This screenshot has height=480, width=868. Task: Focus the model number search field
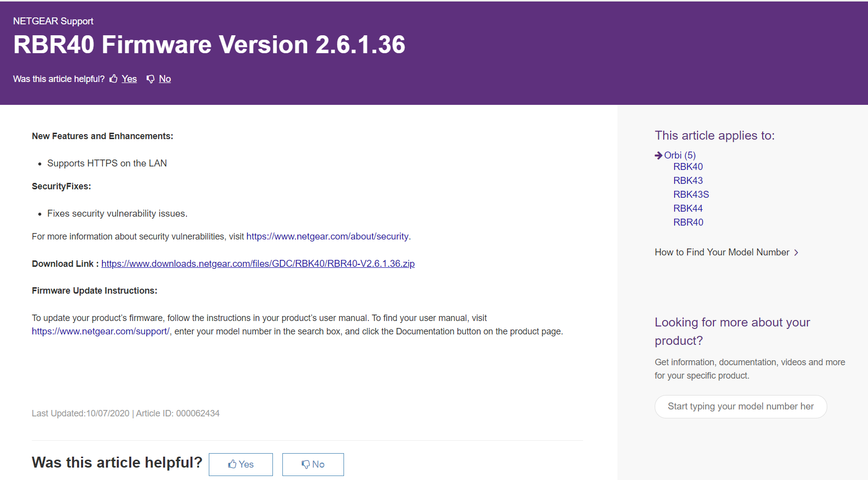741,406
